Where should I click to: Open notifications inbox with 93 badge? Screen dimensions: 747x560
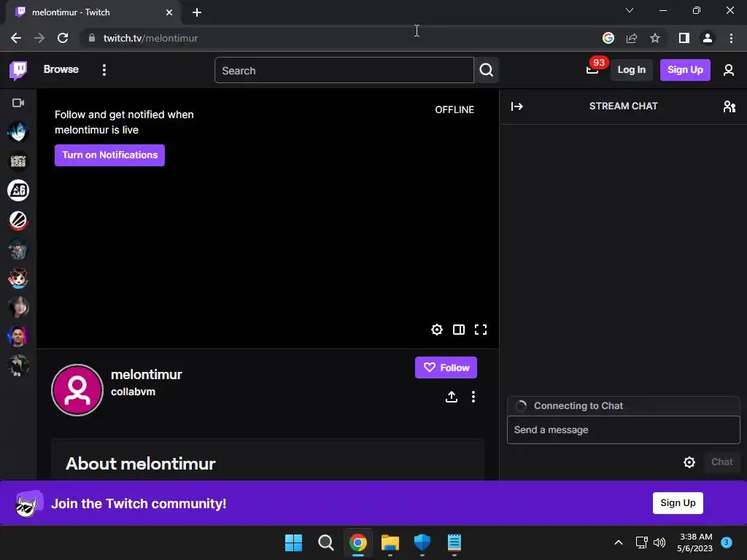pyautogui.click(x=592, y=69)
